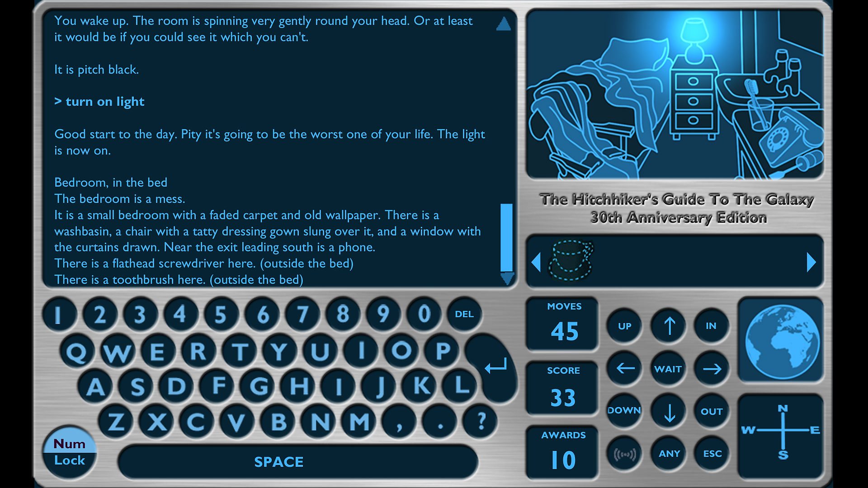
Task: Press SPACE bar button
Action: [279, 462]
